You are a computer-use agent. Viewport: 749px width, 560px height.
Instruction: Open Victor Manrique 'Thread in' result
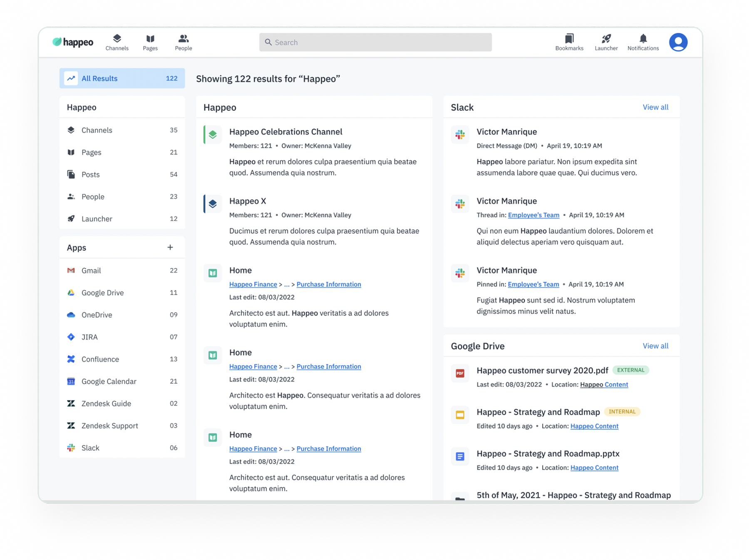click(x=506, y=201)
